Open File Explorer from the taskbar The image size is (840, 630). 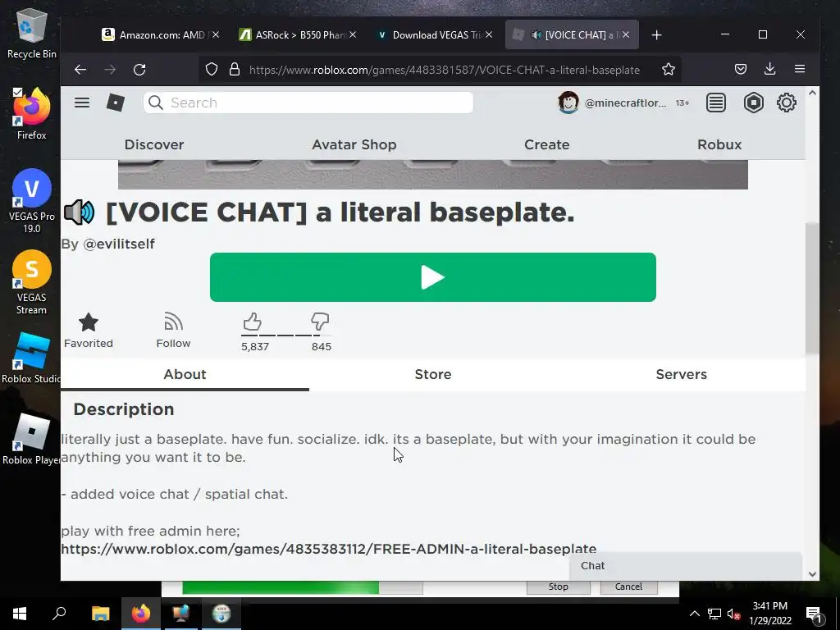[x=100, y=614]
